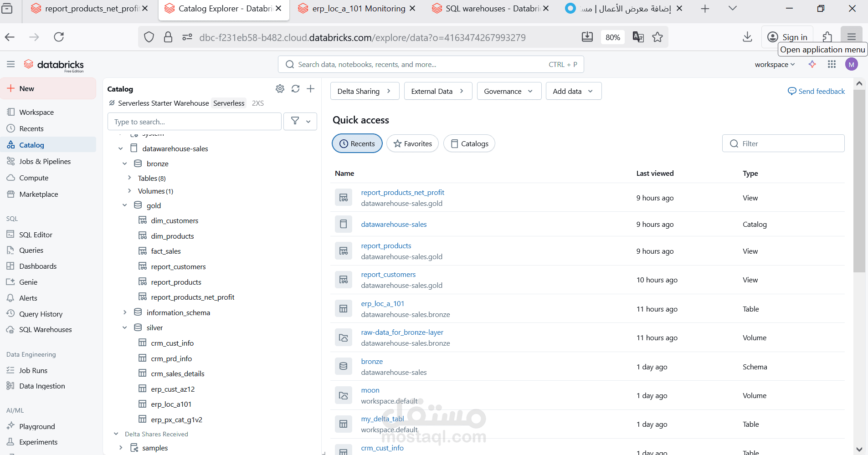Image resolution: width=868 pixels, height=455 pixels.
Task: Collapse the bronze schema
Action: click(125, 164)
